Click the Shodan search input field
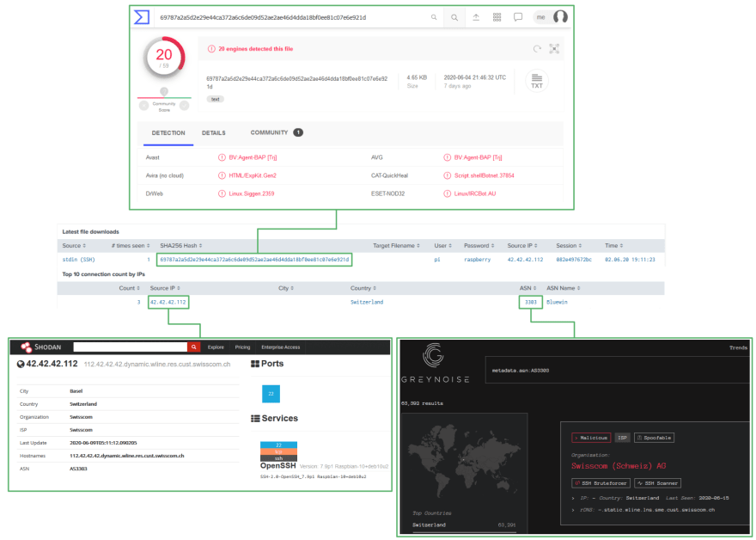This screenshot has height=540, width=756. coord(131,347)
